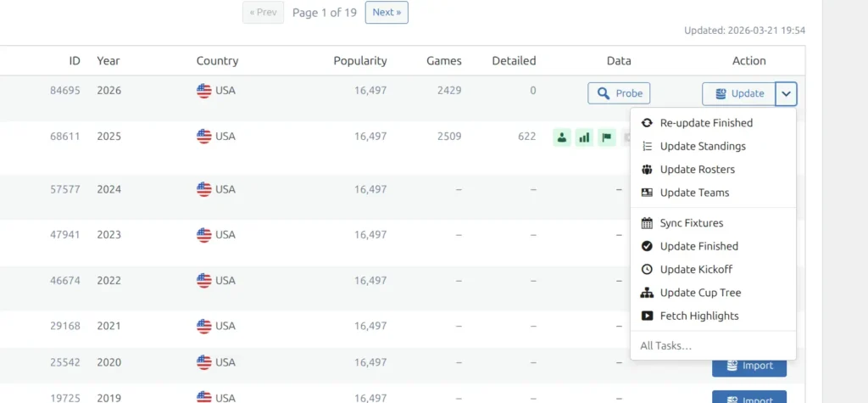The image size is (868, 403).
Task: Sort by the Games column header
Action: click(444, 61)
